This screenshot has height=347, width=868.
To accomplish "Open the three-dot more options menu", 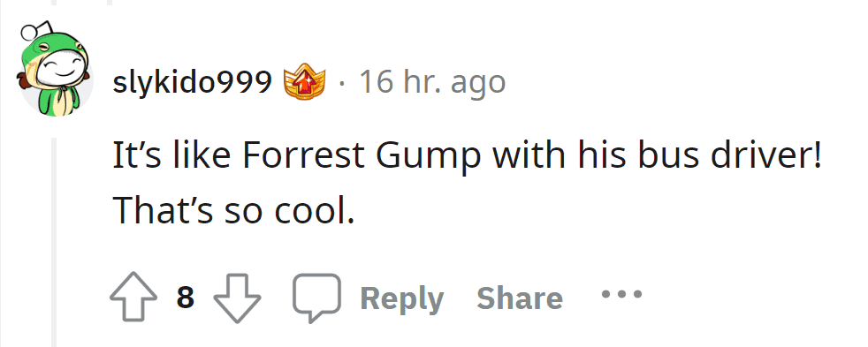I will click(621, 294).
